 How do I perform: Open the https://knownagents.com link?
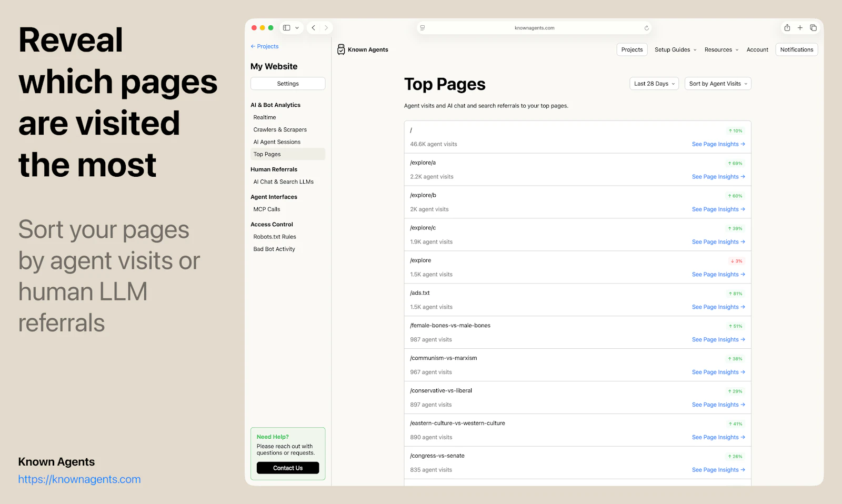pyautogui.click(x=79, y=479)
